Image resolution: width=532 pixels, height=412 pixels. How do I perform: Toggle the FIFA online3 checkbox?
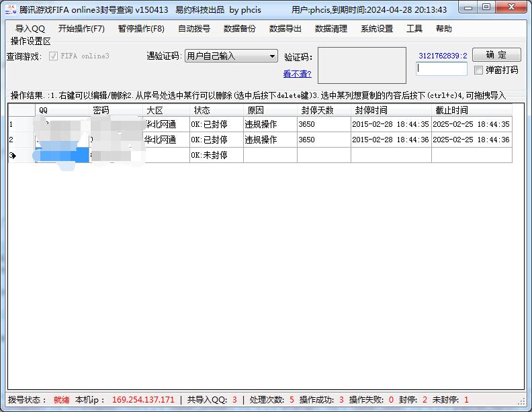[53, 56]
